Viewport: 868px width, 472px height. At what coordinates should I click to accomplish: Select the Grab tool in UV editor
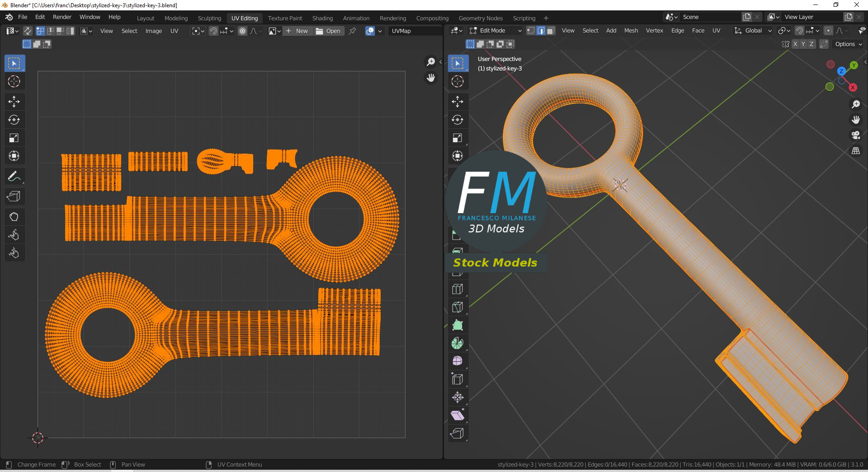[x=14, y=217]
